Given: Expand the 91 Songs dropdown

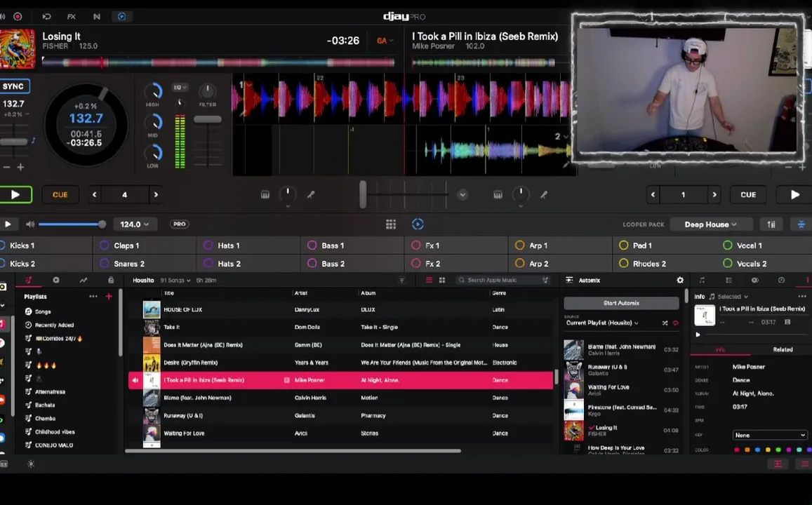Looking at the screenshot, I should [175, 281].
